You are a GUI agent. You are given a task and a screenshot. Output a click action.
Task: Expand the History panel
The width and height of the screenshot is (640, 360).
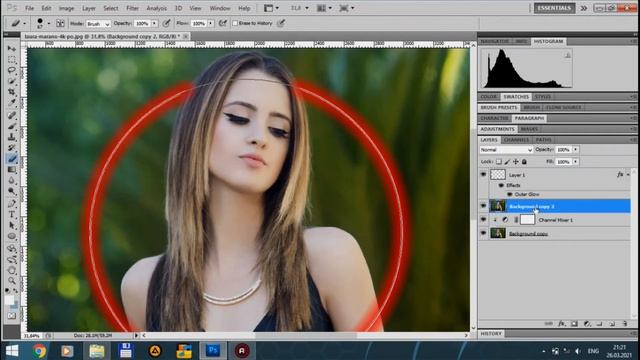pyautogui.click(x=491, y=333)
